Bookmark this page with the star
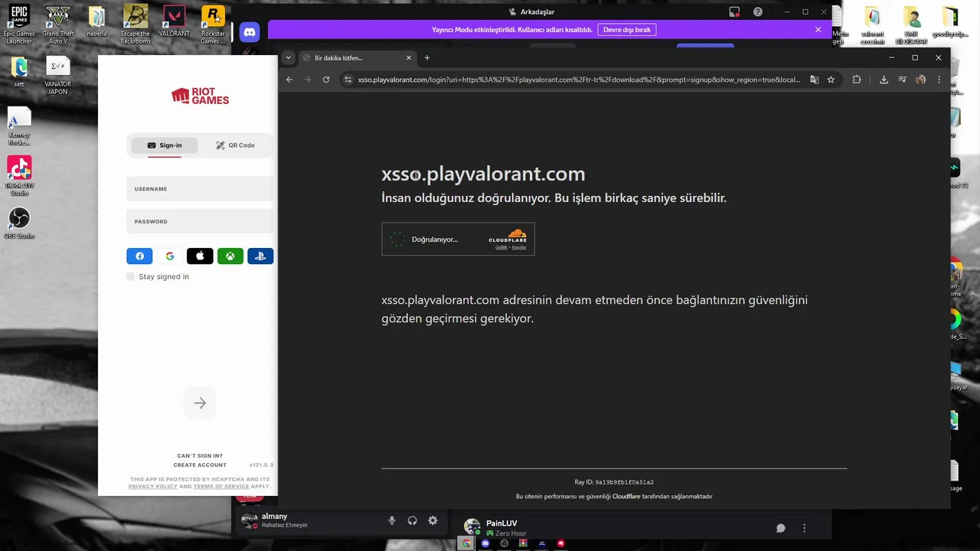Image resolution: width=980 pixels, height=551 pixels. pos(831,80)
